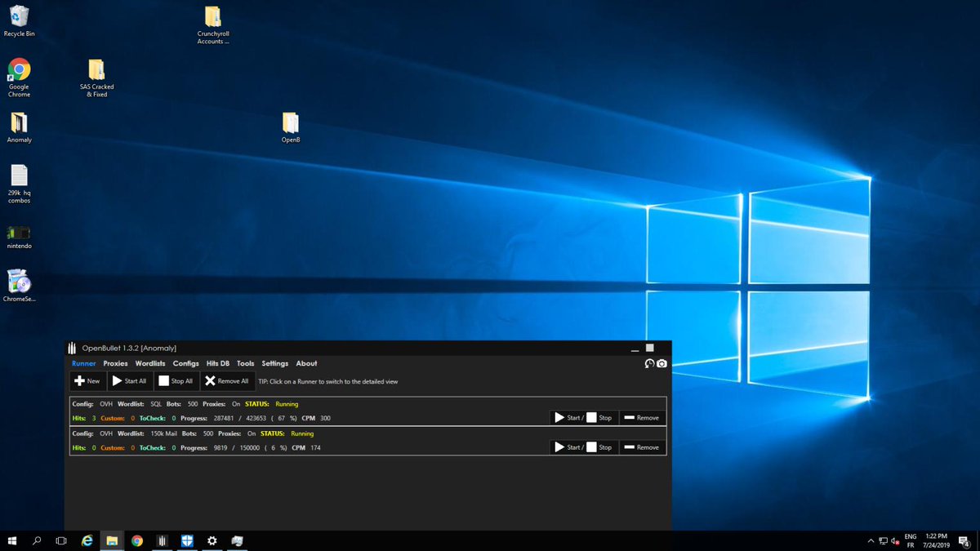Viewport: 980px width, 551px height.
Task: Click the OpenBullet logo in title bar
Action: tap(73, 348)
